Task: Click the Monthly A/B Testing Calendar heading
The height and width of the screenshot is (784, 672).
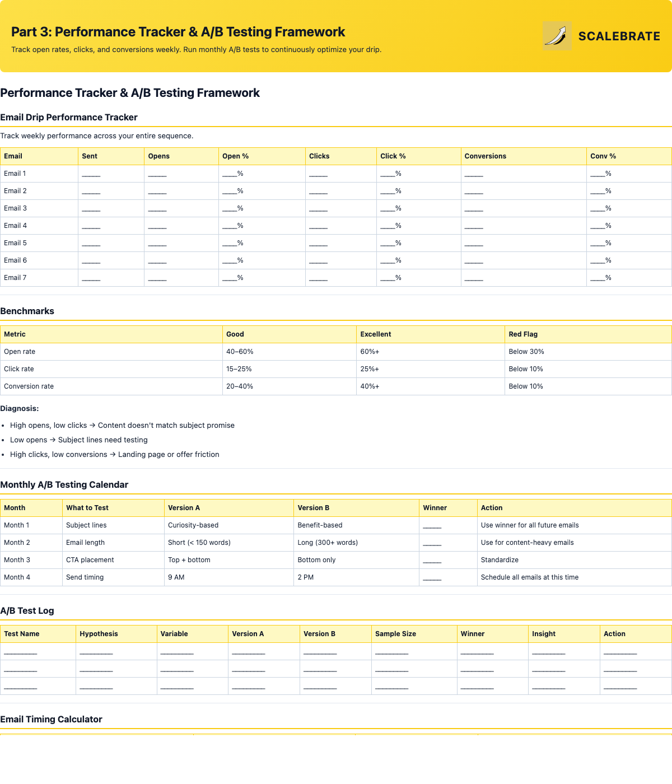Action: pos(64,484)
